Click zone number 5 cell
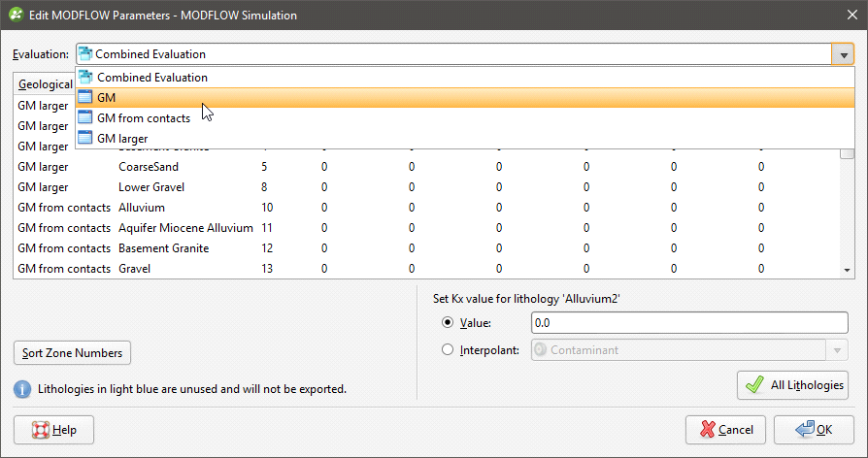 264,167
